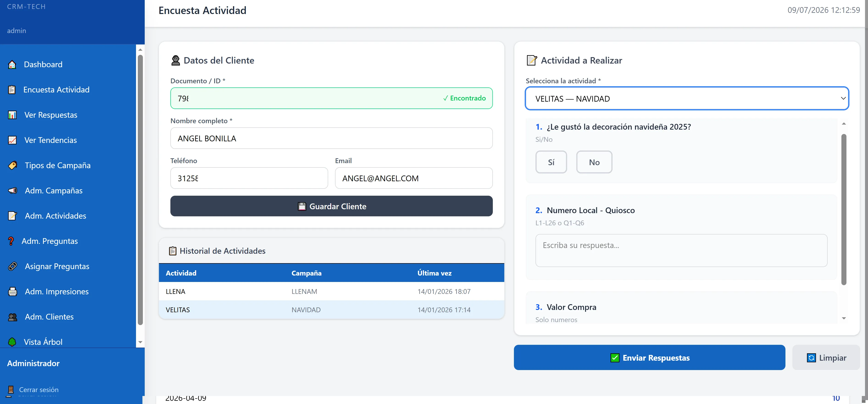Click the Cerrar sesión door icon

[x=11, y=390]
